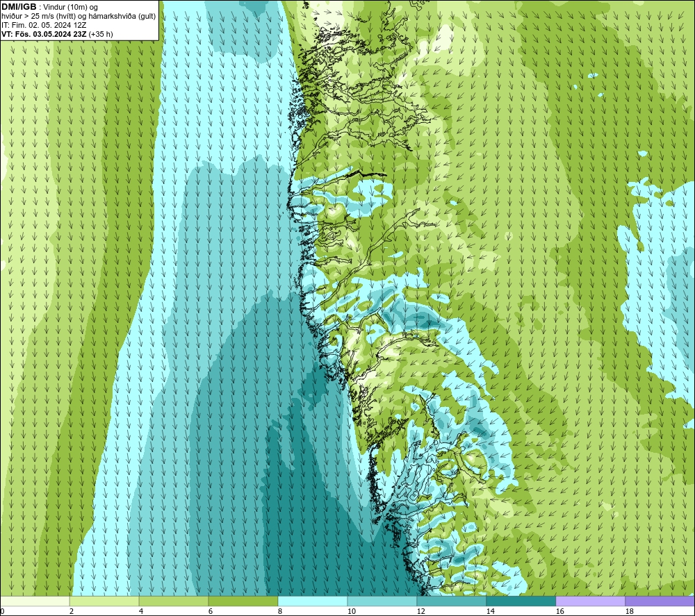This screenshot has width=695, height=616.
Task: Click legend scale label 8
Action: pyautogui.click(x=279, y=611)
